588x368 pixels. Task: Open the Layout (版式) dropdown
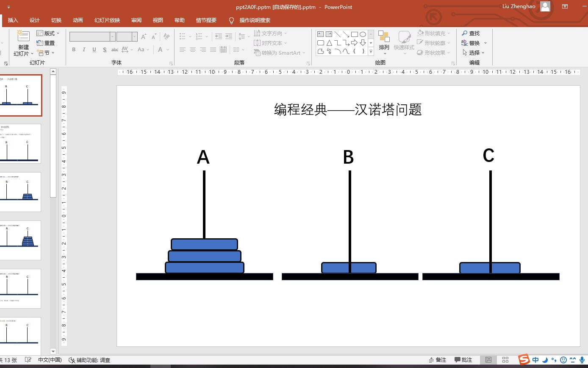click(48, 33)
